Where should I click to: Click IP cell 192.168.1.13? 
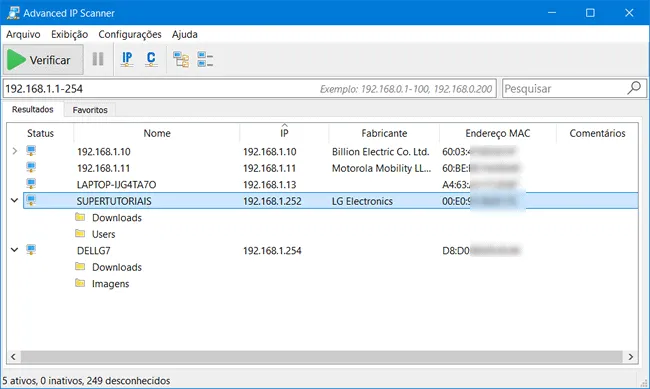click(269, 185)
